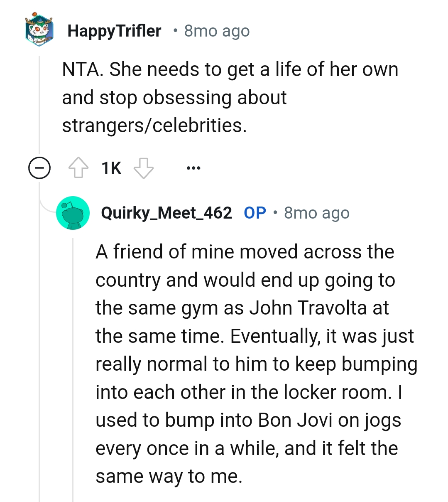Select the minus icon beside the vote arrows
The width and height of the screenshot is (448, 502).
39,167
